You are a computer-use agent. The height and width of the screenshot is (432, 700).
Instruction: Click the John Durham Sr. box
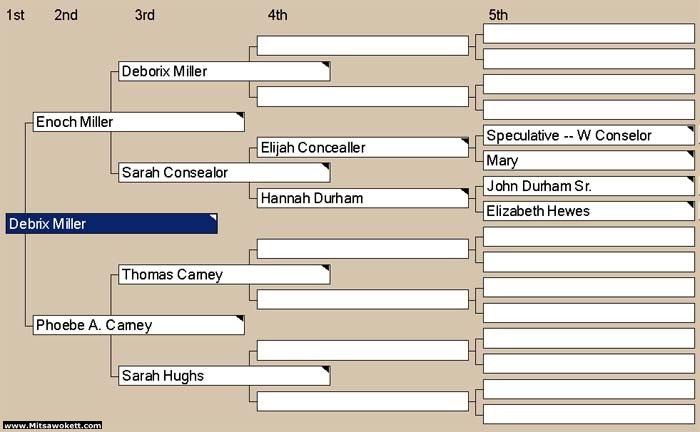coord(589,186)
